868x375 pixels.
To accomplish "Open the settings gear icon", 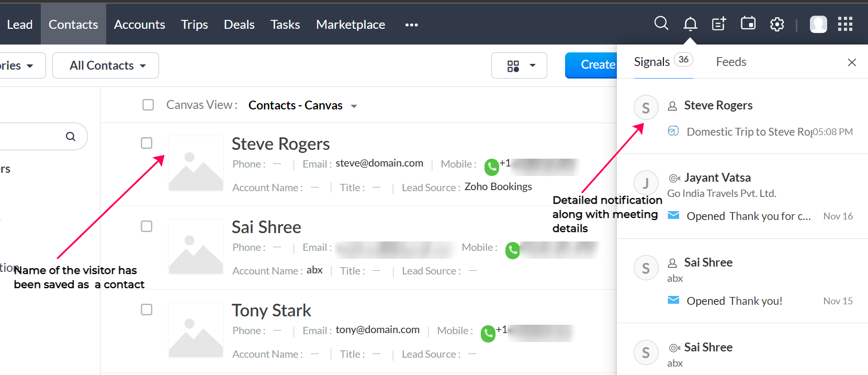I will 777,24.
